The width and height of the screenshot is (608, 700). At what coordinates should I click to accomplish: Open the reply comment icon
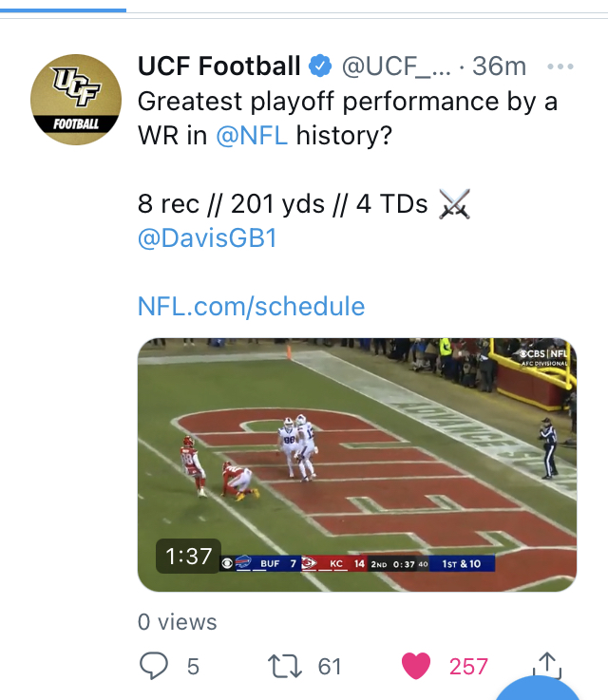[154, 666]
